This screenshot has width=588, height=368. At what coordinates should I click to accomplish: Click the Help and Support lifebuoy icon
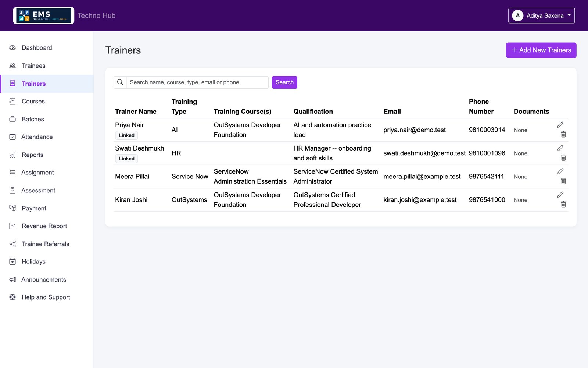tap(12, 297)
